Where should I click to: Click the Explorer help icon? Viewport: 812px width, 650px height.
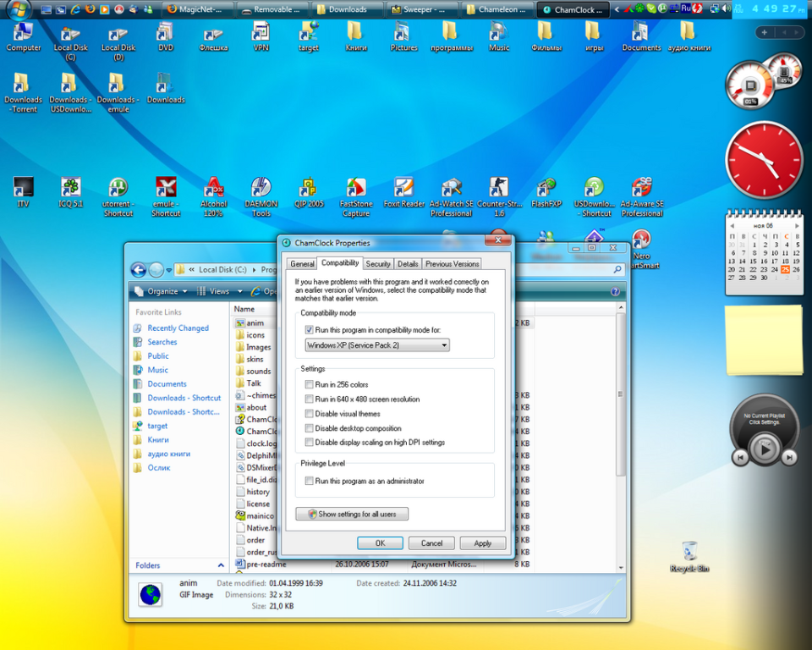pos(615,291)
